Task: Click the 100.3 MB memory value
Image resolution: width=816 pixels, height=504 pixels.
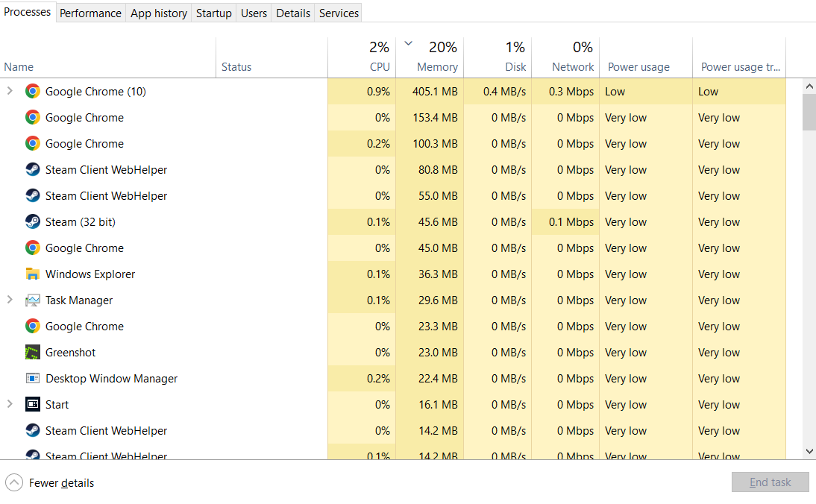Action: [435, 144]
